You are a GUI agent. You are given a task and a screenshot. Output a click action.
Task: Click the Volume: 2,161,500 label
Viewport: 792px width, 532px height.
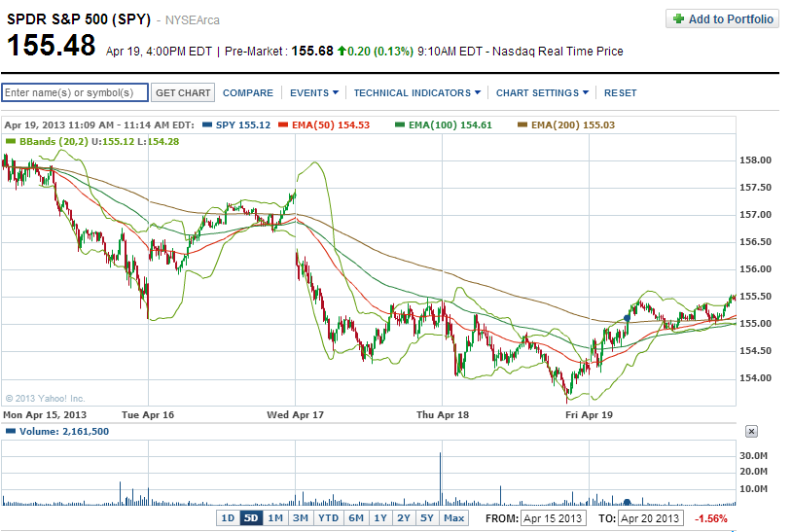tap(64, 432)
